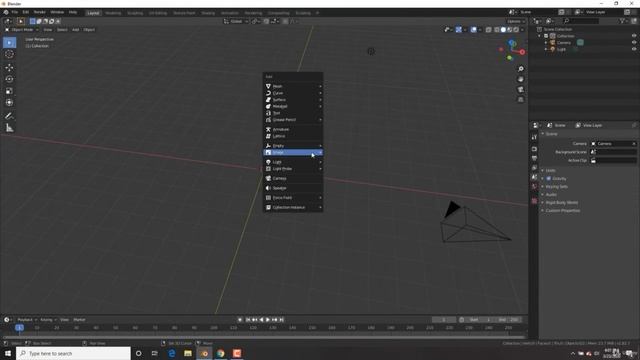Select the Transform tool
Image resolution: width=640 pixels, height=360 pixels.
tap(9, 102)
